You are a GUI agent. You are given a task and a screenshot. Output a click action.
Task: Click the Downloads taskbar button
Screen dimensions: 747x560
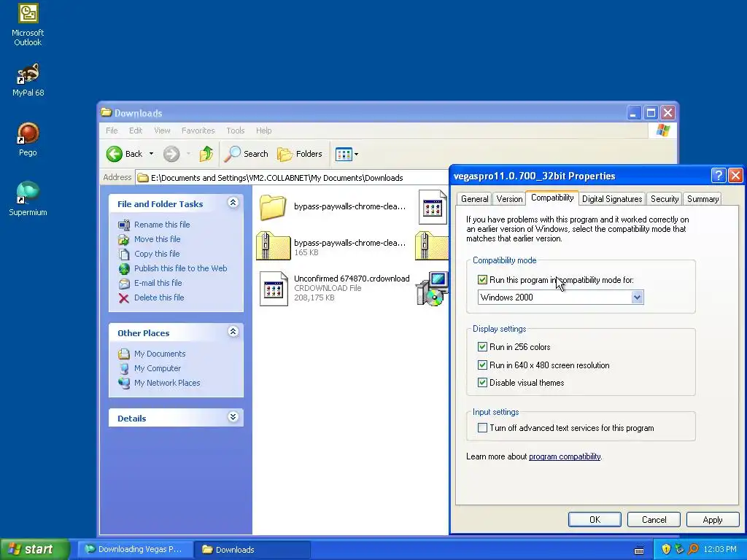[252, 550]
